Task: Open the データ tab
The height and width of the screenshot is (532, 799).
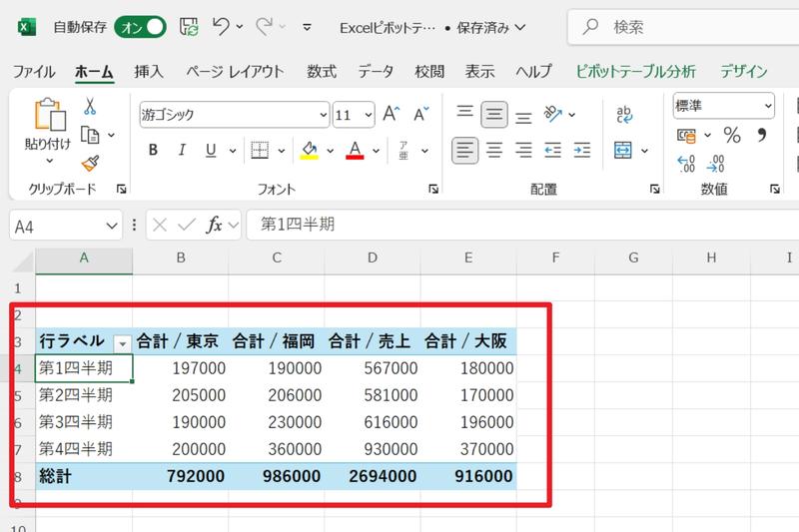Action: tap(376, 71)
